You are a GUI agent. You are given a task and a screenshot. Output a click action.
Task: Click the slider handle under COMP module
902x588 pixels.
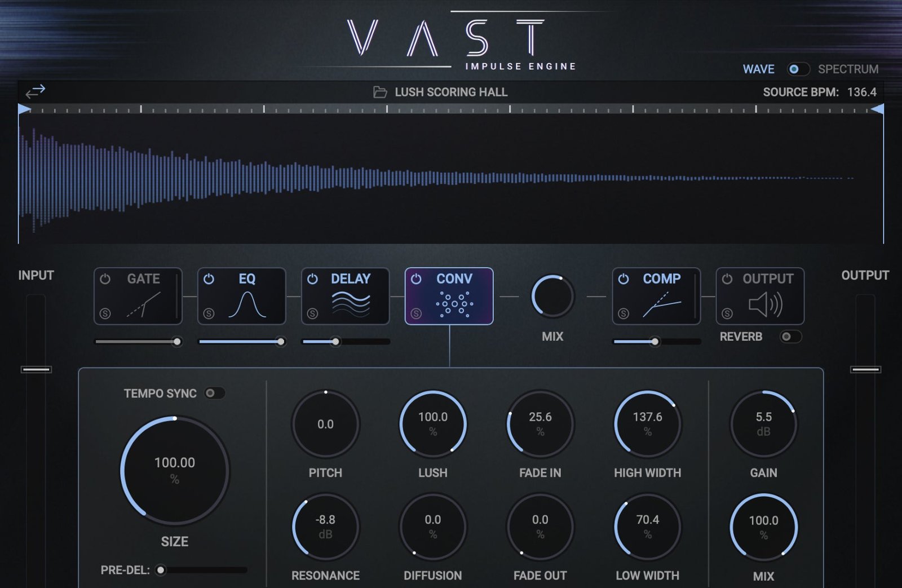[655, 342]
